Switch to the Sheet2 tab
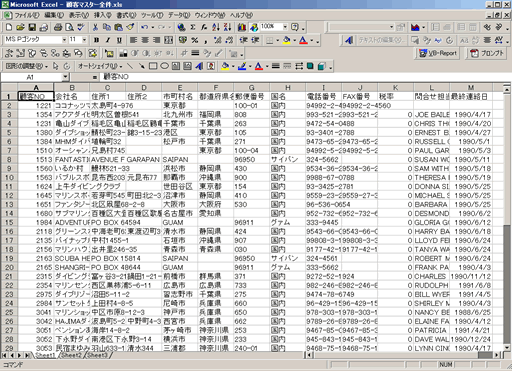512x371 pixels. tap(71, 355)
